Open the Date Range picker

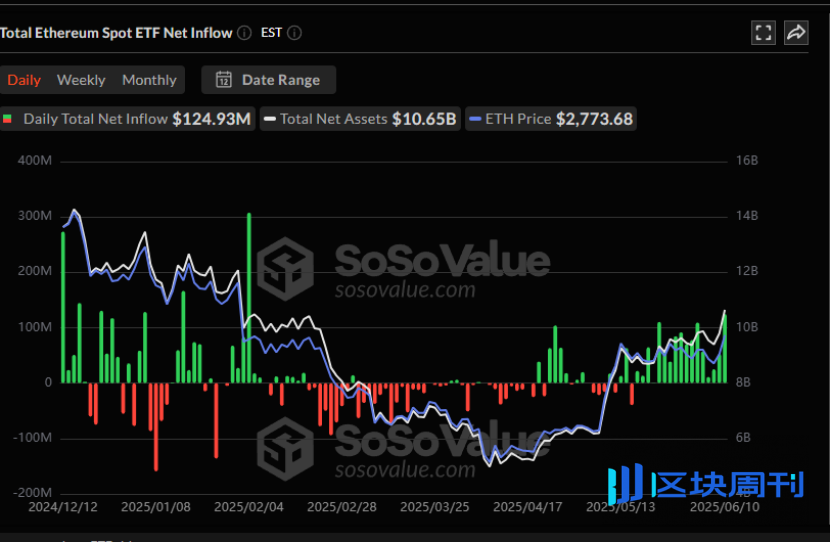pyautogui.click(x=268, y=79)
